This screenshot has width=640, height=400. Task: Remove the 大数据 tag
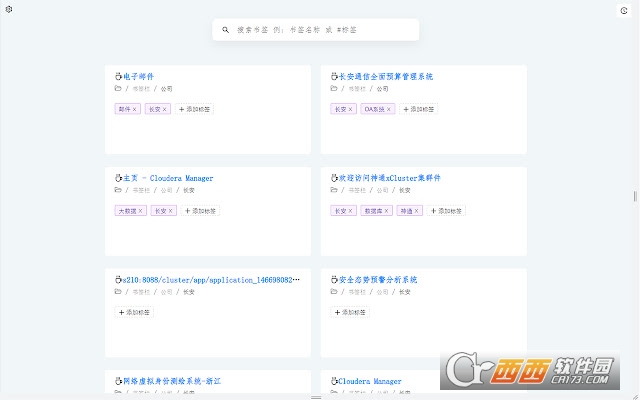pos(140,211)
